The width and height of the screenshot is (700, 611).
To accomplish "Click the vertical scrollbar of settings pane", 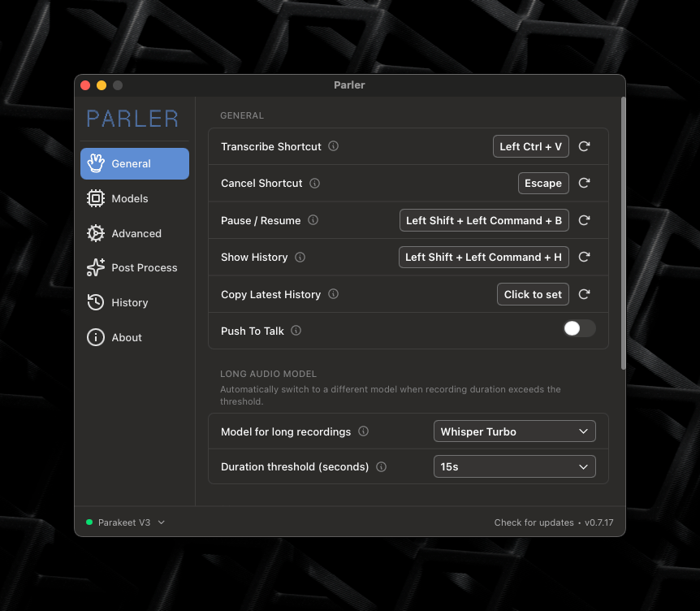I will tap(623, 233).
